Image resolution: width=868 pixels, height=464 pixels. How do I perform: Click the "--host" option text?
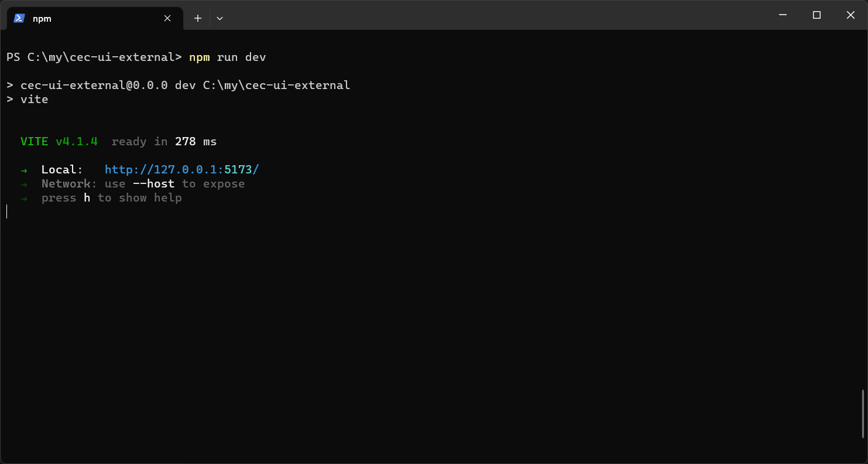pyautogui.click(x=153, y=184)
